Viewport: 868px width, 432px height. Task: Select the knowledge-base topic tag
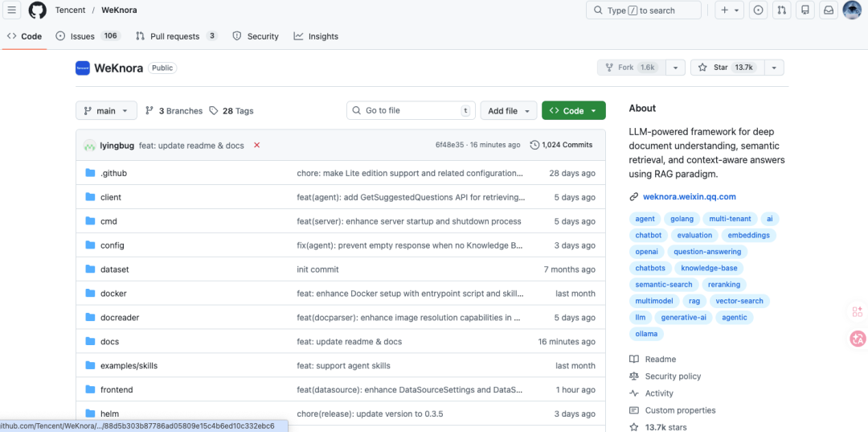coord(709,268)
